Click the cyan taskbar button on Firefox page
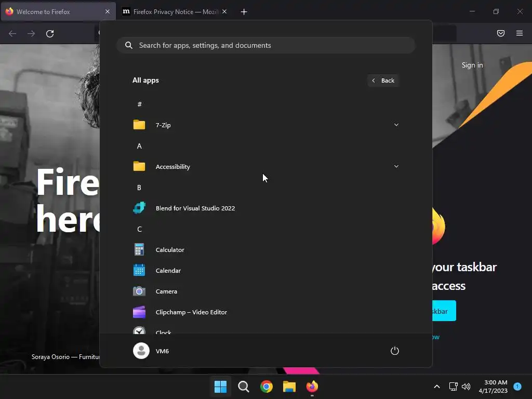Screen dimensions: 532x399 coord(444,311)
